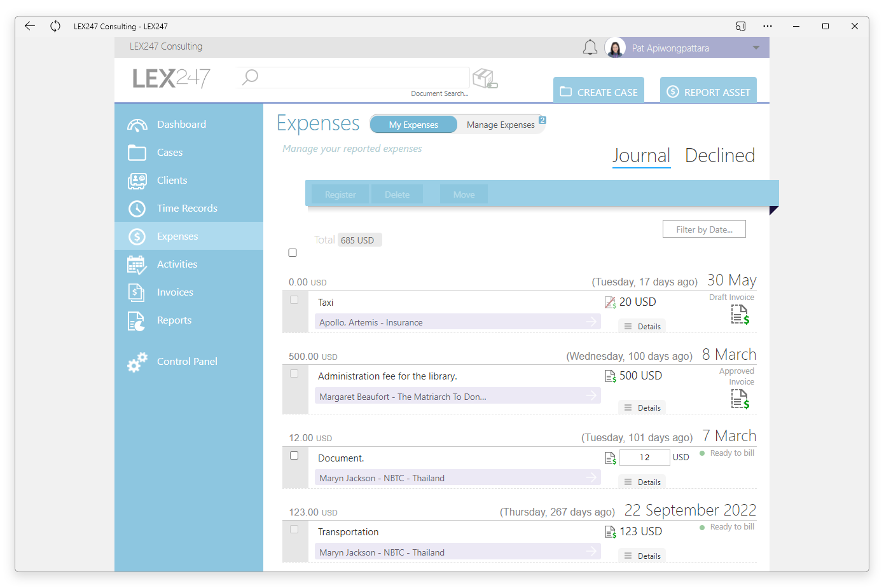Open the Filter by Date picker
884x588 pixels.
click(x=704, y=229)
